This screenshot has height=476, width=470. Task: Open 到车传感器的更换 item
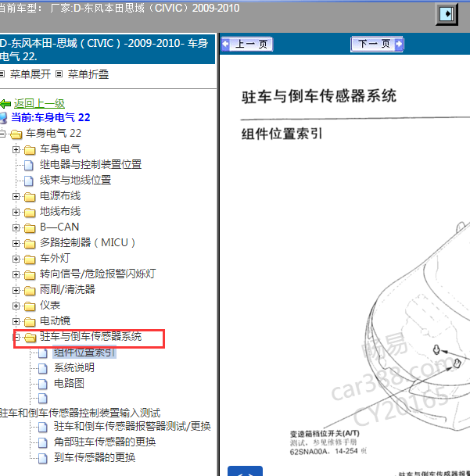(95, 457)
